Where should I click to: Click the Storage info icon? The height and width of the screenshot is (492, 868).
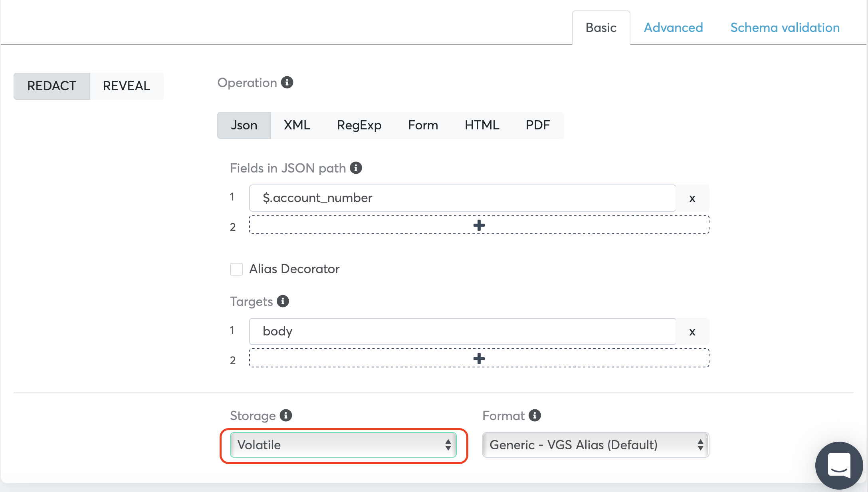[x=286, y=415]
